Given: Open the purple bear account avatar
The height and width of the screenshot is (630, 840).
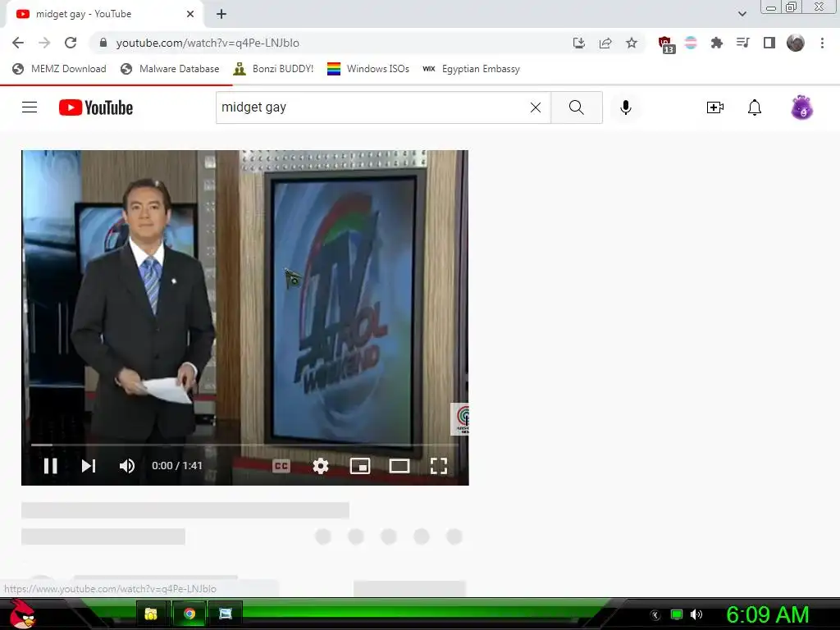Looking at the screenshot, I should click(x=802, y=107).
